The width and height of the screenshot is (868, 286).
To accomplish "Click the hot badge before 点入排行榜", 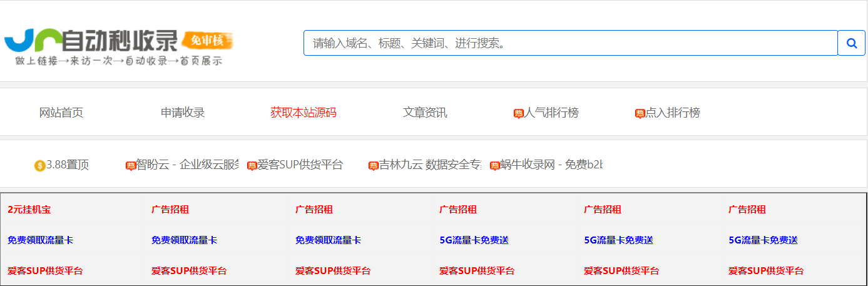I will [x=640, y=113].
